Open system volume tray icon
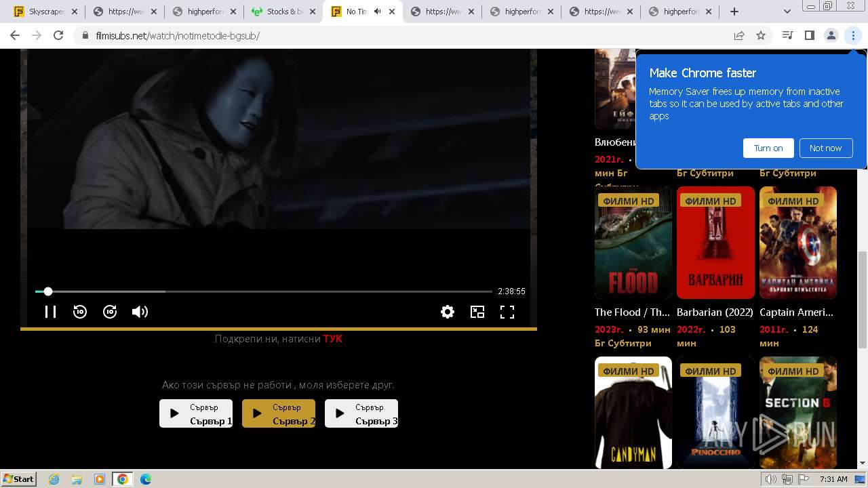 tap(771, 479)
